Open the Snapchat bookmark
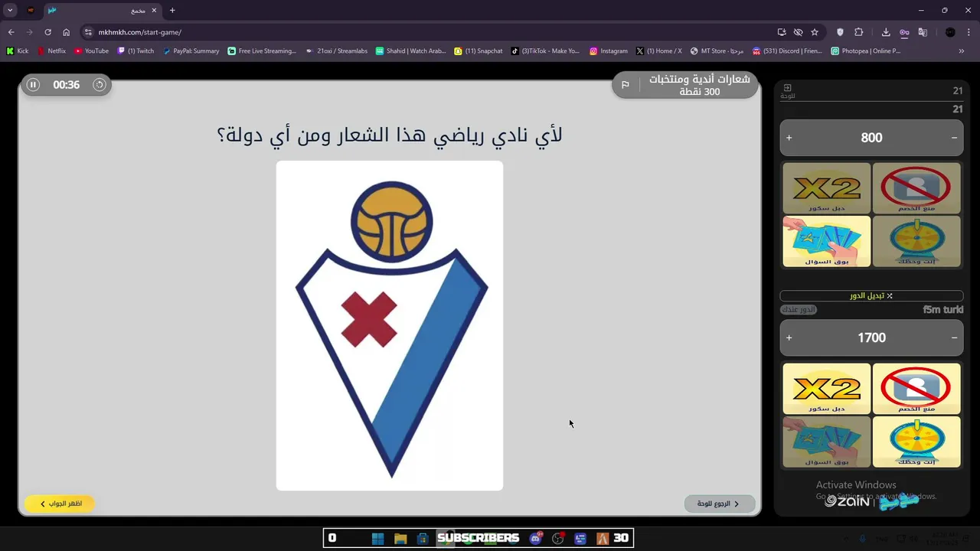This screenshot has width=980, height=551. click(x=479, y=51)
